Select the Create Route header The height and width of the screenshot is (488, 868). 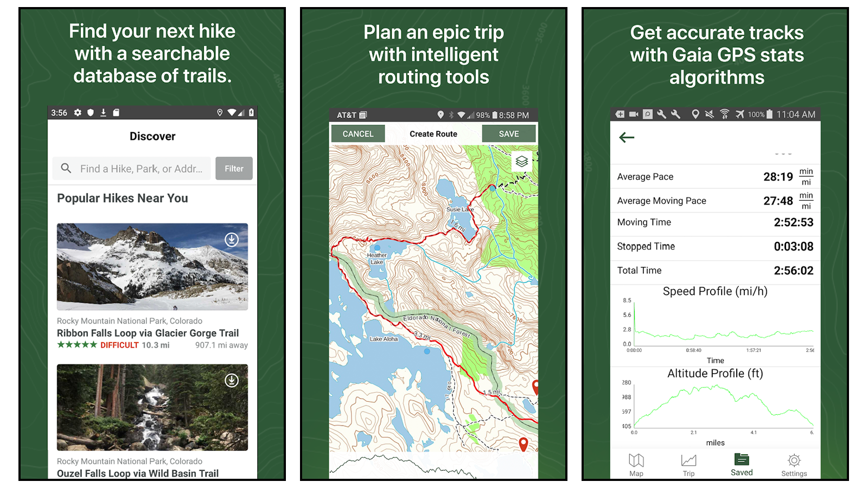coord(433,133)
